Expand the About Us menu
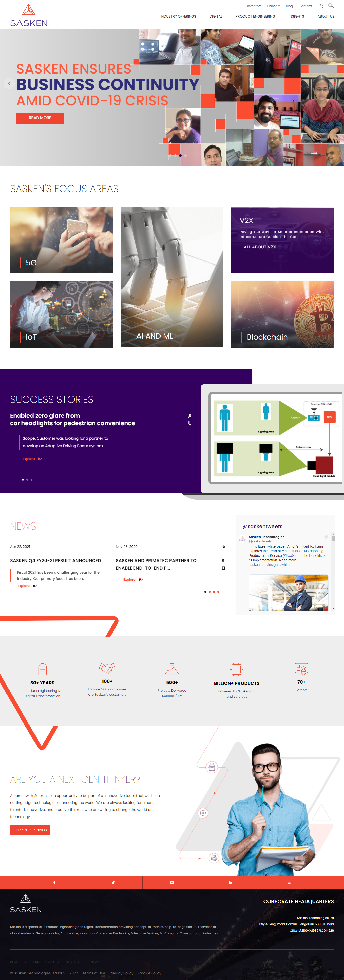Viewport: 344px width, 980px height. (x=326, y=16)
